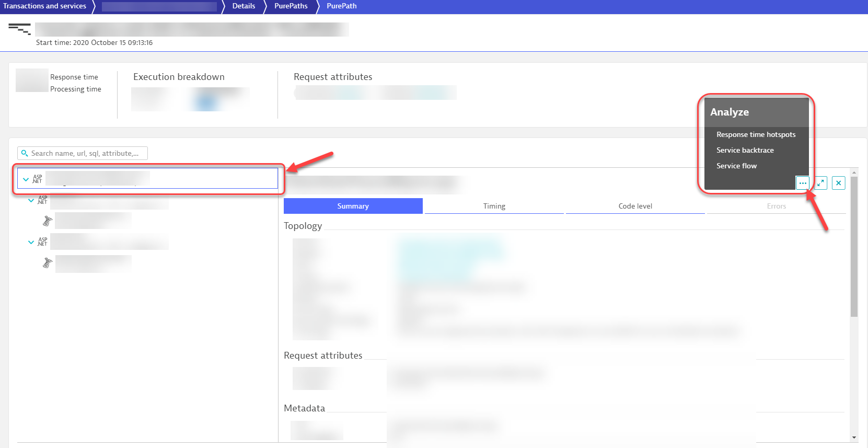
Task: Collapse the third ASP.NET node chevron
Action: [31, 242]
